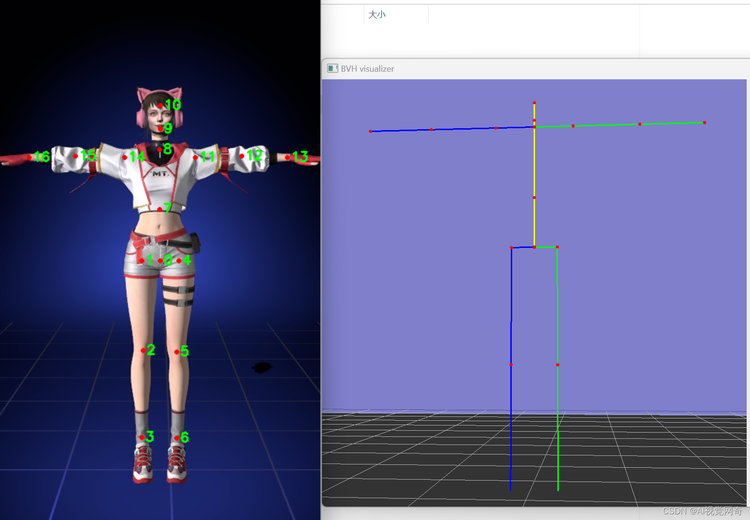
Task: Click joint label 2 on the knee
Action: [151, 350]
